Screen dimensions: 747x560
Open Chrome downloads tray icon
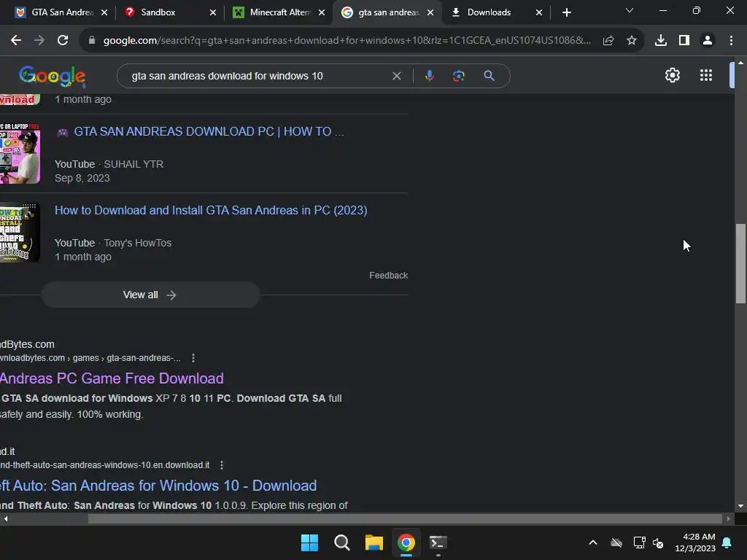click(661, 41)
